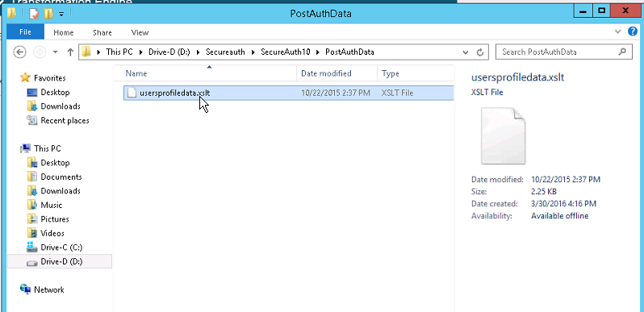Screen dimensions: 644x312
Task: Click the Drive-C disk icon
Action: [x=32, y=248]
